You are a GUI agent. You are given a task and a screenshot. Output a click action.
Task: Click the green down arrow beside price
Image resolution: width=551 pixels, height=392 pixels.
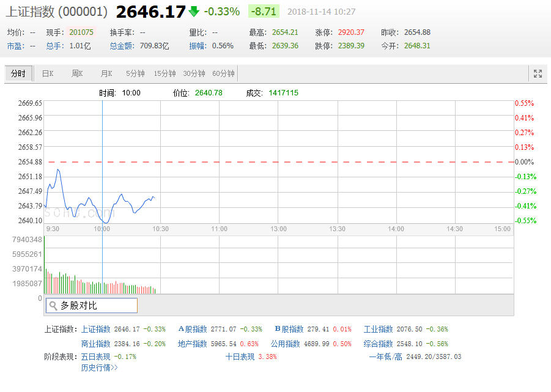coord(194,12)
